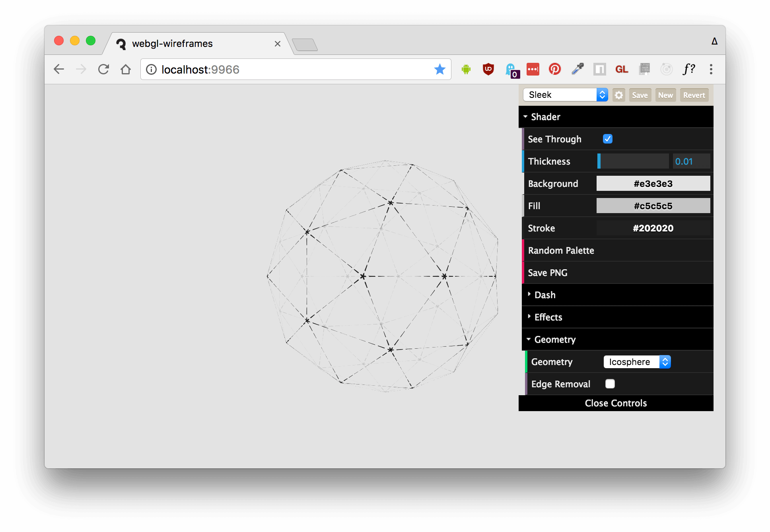Disable the See Through checkbox

607,139
